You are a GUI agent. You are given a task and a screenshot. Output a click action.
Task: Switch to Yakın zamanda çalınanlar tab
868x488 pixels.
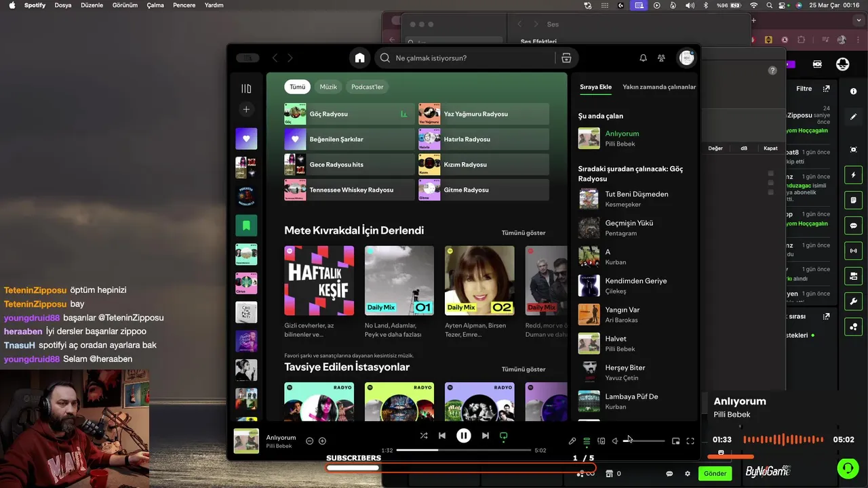(659, 87)
